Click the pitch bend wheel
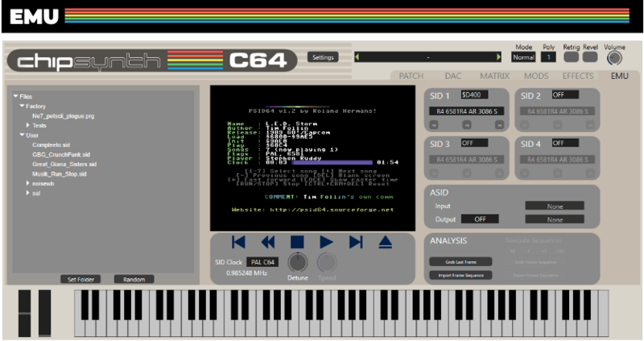This screenshot has width=644, height=341. point(24,314)
